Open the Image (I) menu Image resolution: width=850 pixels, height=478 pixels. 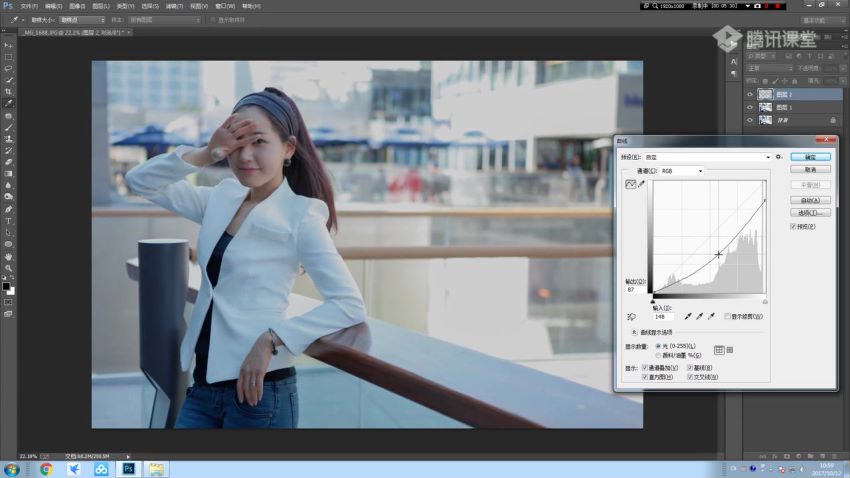[x=77, y=6]
